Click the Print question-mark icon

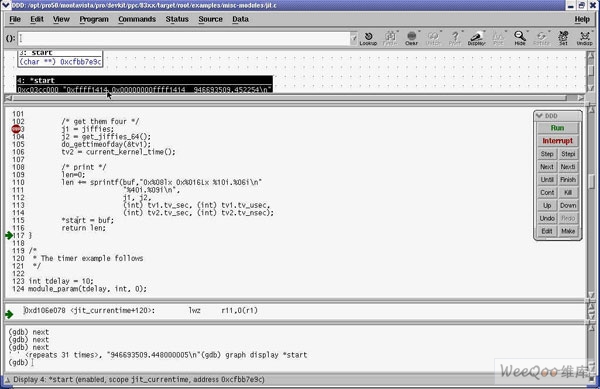point(455,38)
